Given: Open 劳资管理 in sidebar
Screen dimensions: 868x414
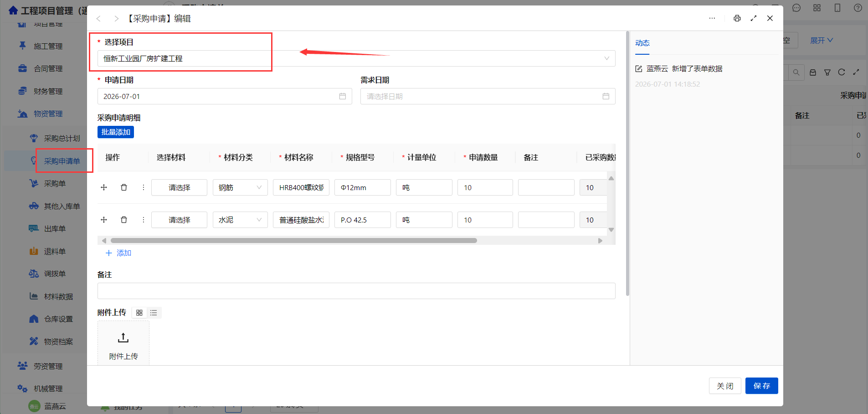Looking at the screenshot, I should coord(48,366).
